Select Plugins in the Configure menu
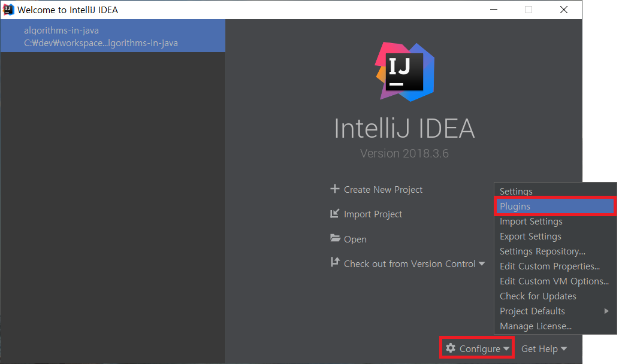The width and height of the screenshot is (619, 364). click(555, 207)
